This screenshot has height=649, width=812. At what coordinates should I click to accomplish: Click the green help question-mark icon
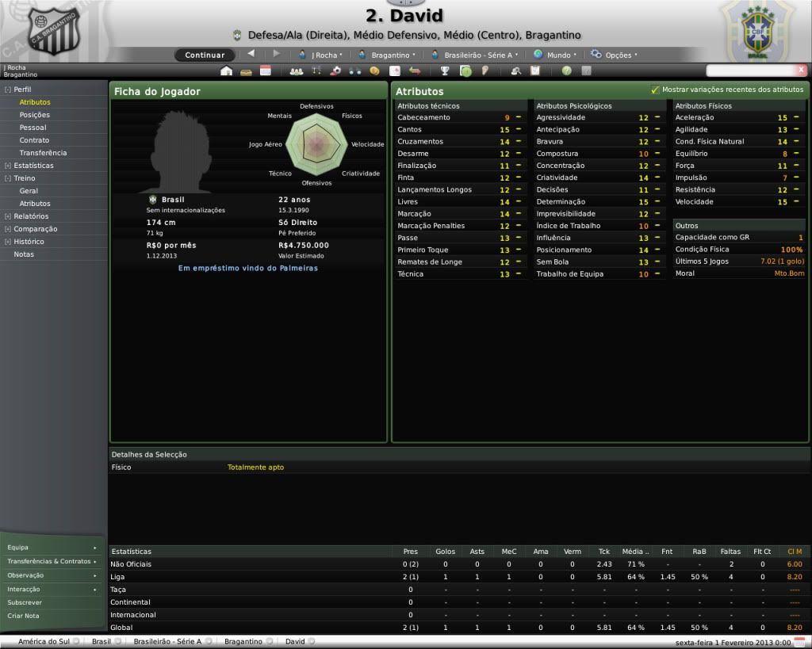567,71
